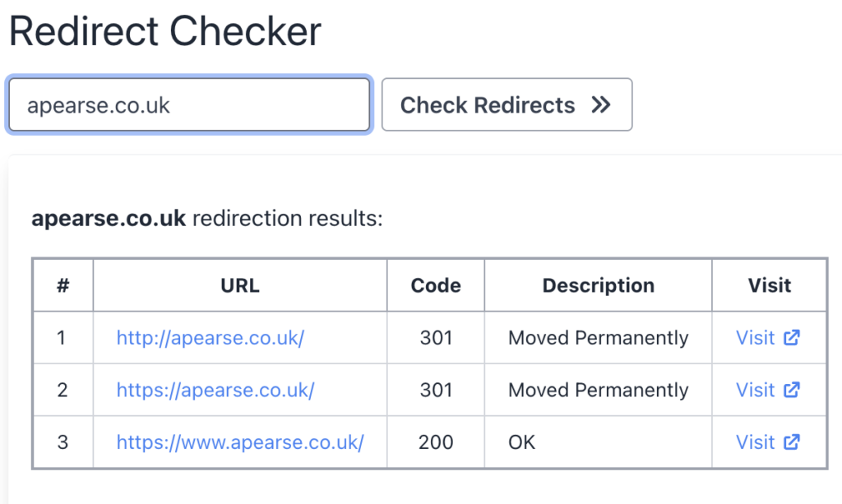Open the http://apearse.co.uk/ link

tap(210, 338)
